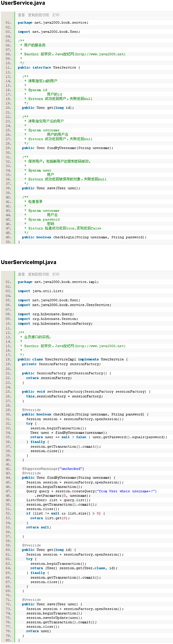Click 复制到剪切板 above UserServiceImpl.java code

click(39, 274)
